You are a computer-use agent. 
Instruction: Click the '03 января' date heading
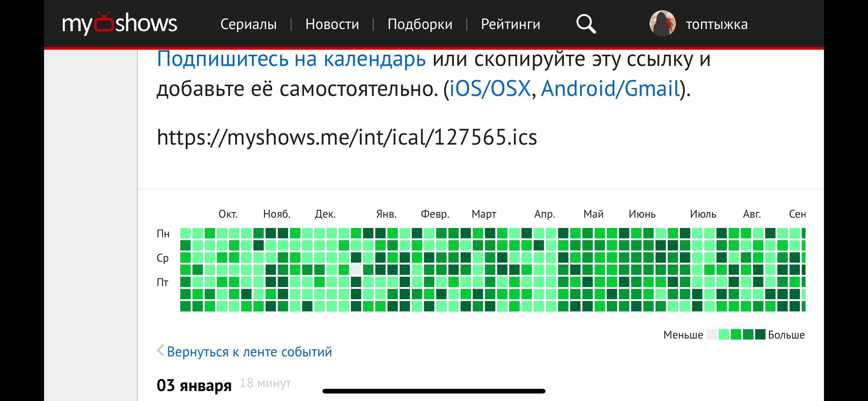pyautogui.click(x=194, y=385)
